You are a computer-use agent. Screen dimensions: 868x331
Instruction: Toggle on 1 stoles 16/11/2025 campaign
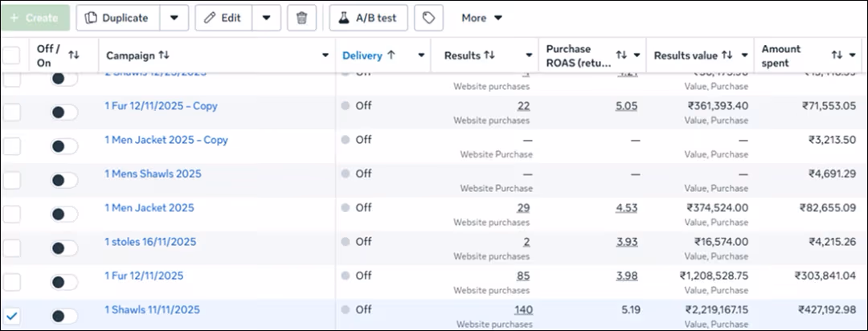(x=63, y=248)
